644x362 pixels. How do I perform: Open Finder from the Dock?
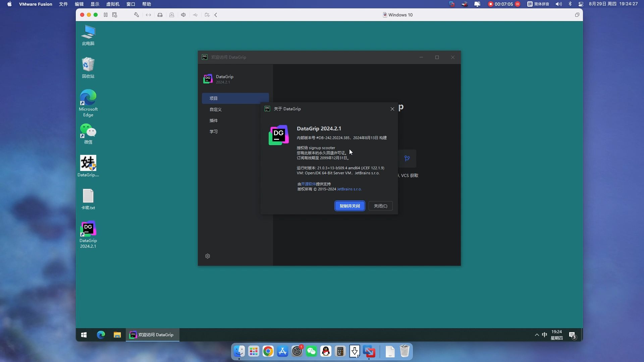pos(239,351)
